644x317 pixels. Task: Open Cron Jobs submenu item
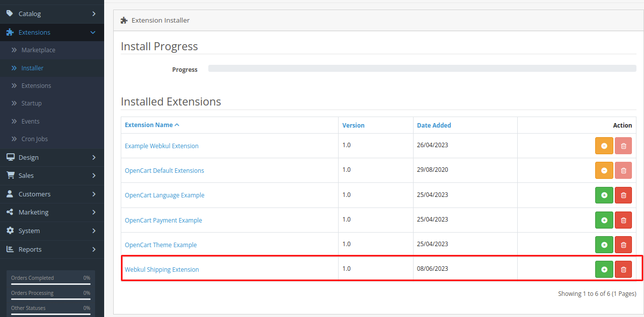point(35,139)
